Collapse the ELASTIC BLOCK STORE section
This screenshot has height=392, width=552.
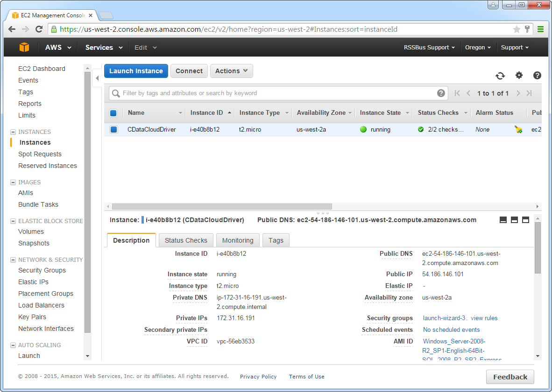click(13, 221)
